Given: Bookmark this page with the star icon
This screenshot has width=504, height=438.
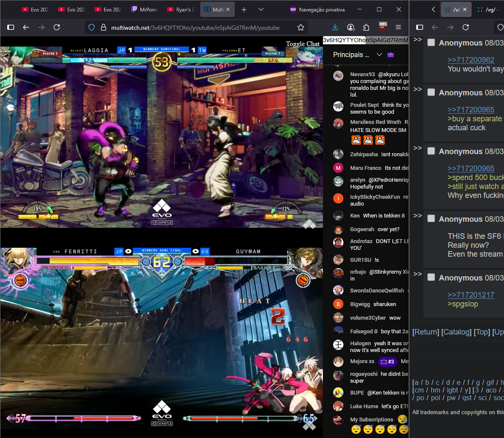Looking at the screenshot, I should 301,28.
